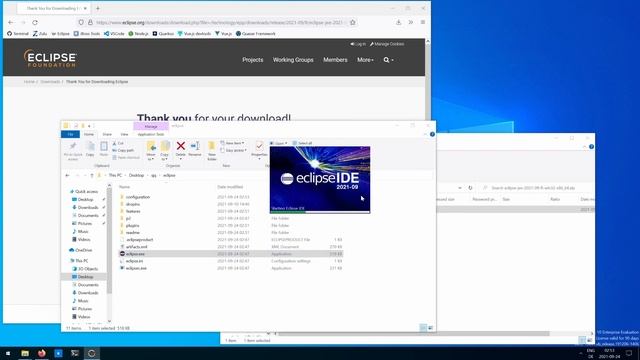Select Quick access in navigation pane
640x360 pixels.
tap(86, 191)
